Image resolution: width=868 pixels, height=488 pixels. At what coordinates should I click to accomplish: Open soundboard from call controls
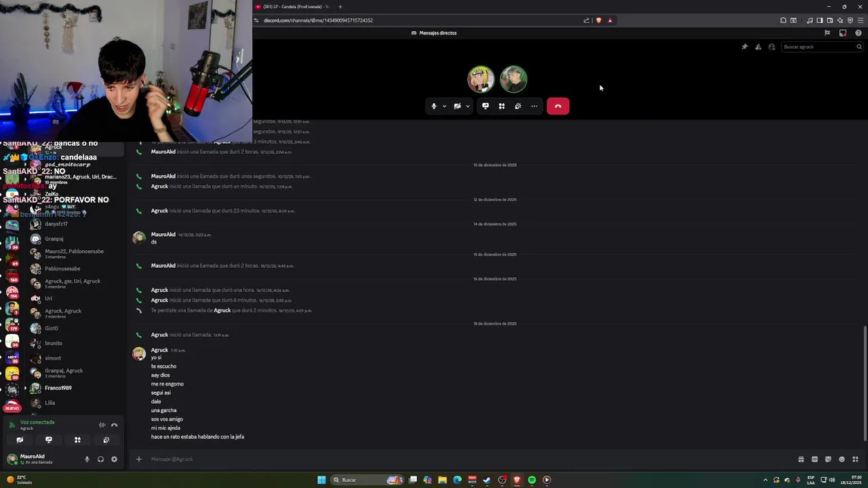(518, 106)
